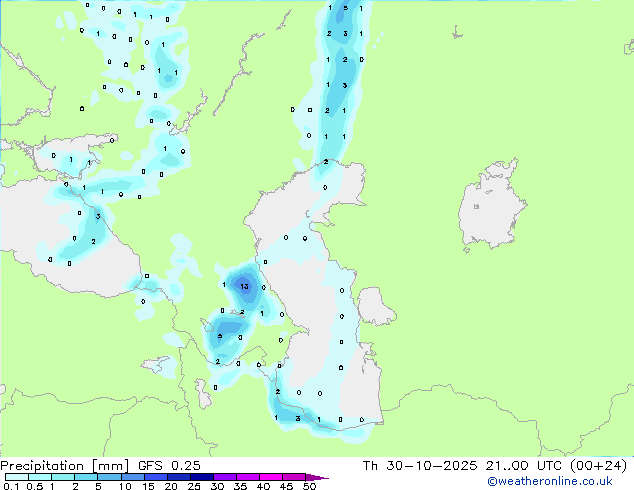Click the 'GFS 0.25' model label
The width and height of the screenshot is (634, 490).
pos(169,466)
